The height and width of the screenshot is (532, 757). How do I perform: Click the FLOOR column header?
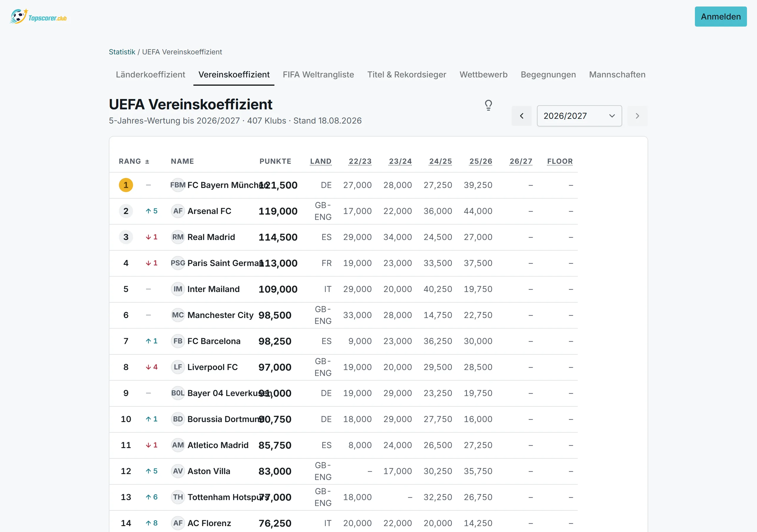560,161
